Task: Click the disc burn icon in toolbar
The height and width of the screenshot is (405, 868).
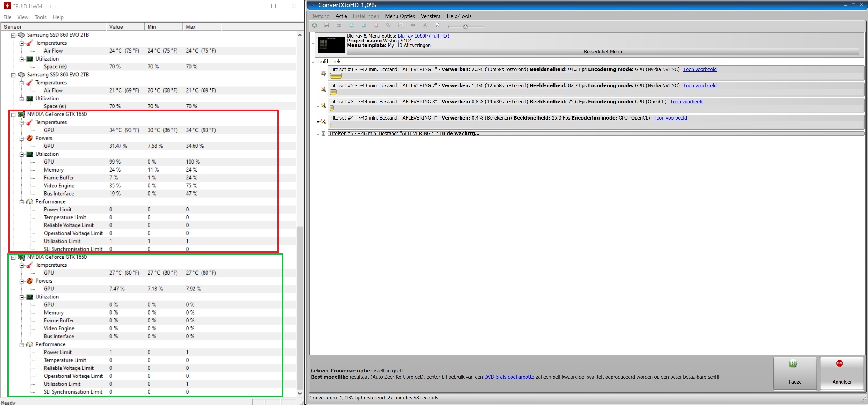Action: coord(425,25)
